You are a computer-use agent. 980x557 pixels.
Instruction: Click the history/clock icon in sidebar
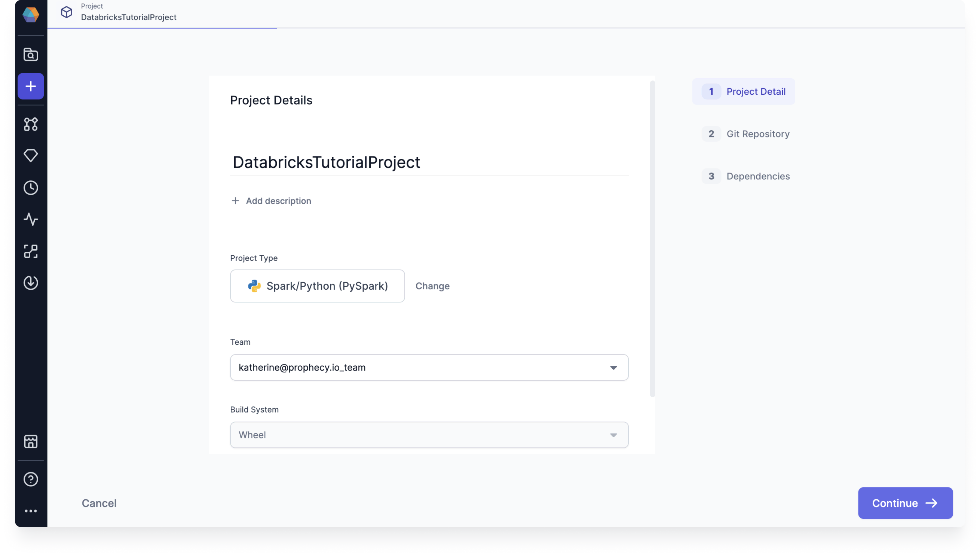point(31,186)
